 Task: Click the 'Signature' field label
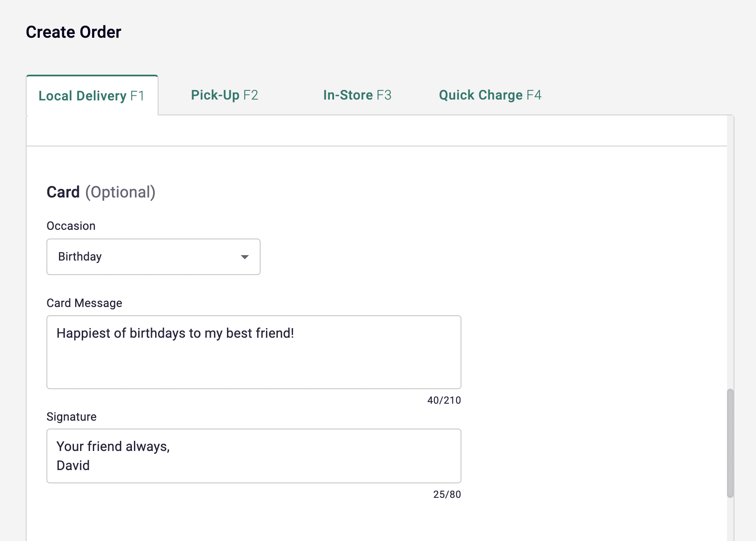point(71,417)
